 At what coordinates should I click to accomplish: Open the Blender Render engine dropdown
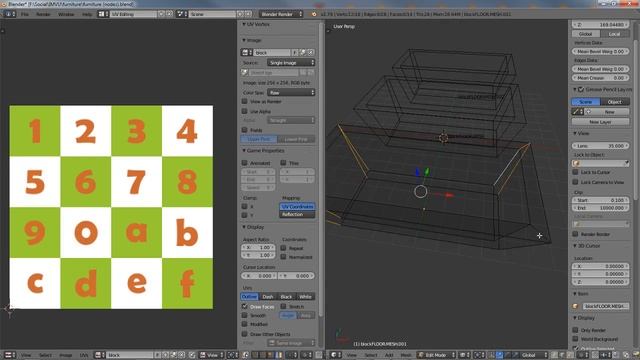281,14
